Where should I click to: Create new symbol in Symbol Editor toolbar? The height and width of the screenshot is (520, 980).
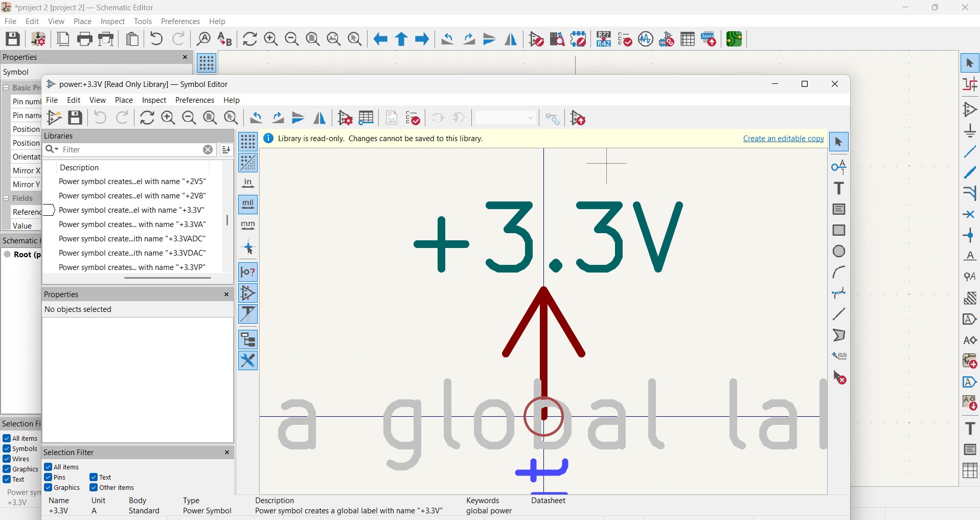coord(54,118)
